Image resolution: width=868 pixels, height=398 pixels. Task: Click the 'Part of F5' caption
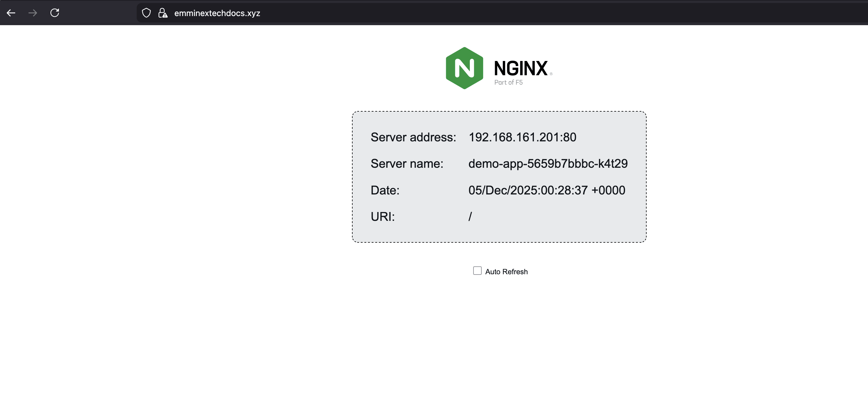tap(508, 83)
